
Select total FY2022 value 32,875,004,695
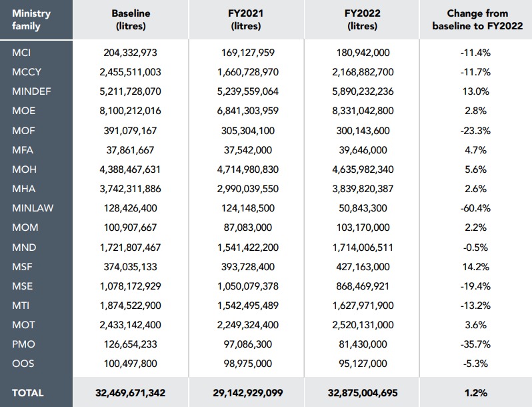tap(363, 393)
